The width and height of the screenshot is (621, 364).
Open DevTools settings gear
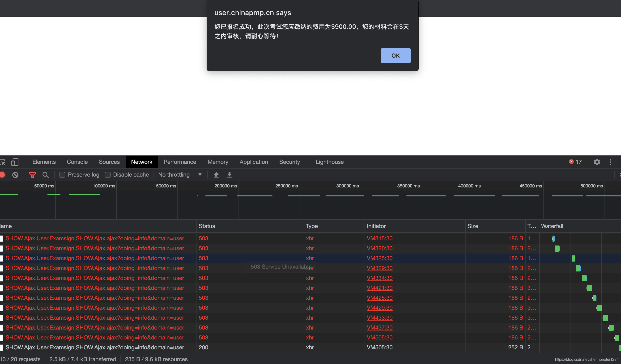(x=597, y=162)
